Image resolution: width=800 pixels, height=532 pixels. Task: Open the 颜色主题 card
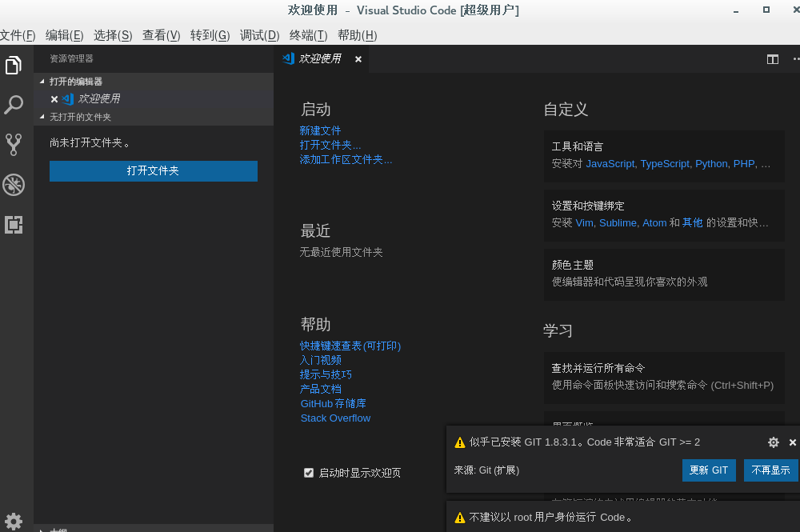pyautogui.click(x=664, y=274)
